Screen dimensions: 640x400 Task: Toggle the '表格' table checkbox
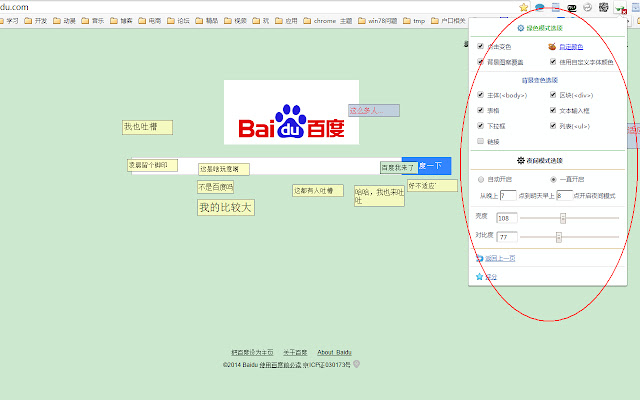(x=480, y=110)
